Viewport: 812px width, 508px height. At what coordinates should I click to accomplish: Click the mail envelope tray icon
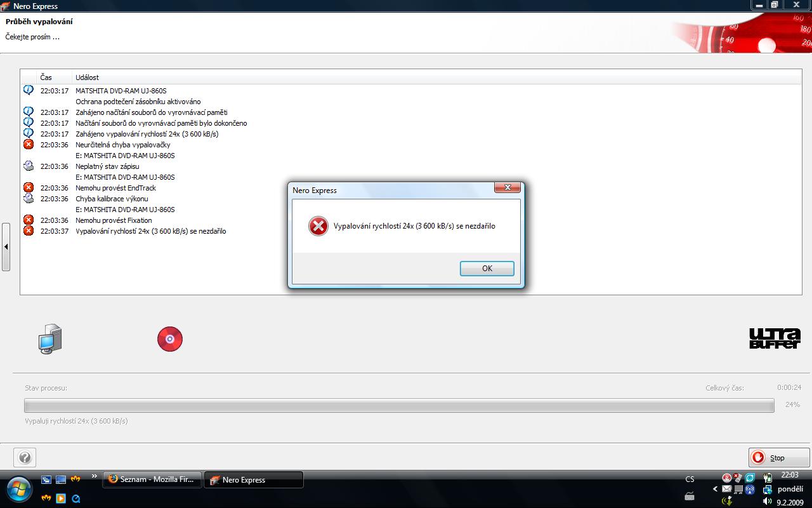[727, 489]
